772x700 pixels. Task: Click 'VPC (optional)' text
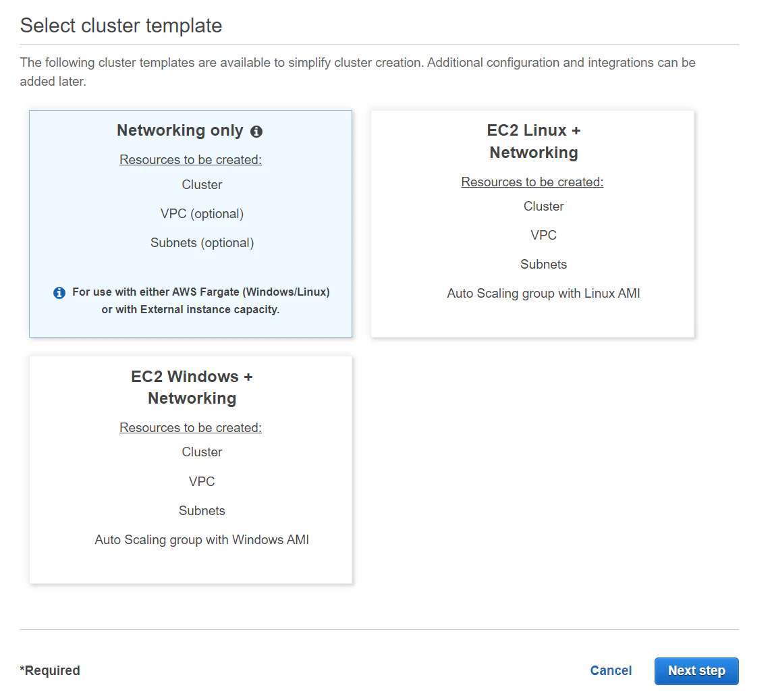click(x=202, y=214)
